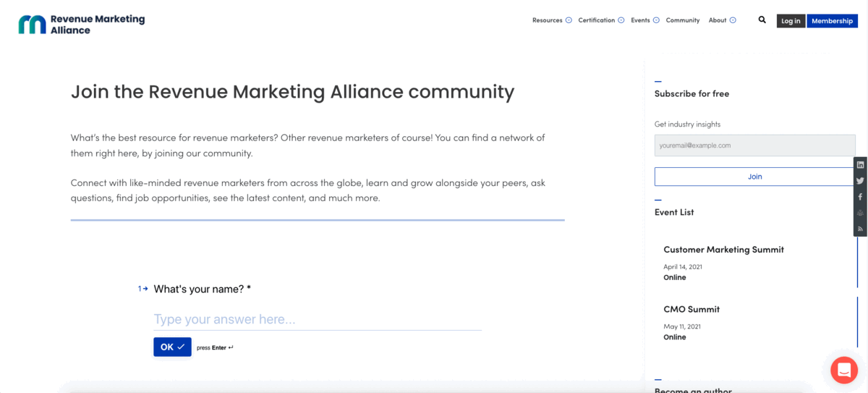This screenshot has height=393, width=868.
Task: Open LinkedIn from the social sidebar
Action: click(x=860, y=164)
